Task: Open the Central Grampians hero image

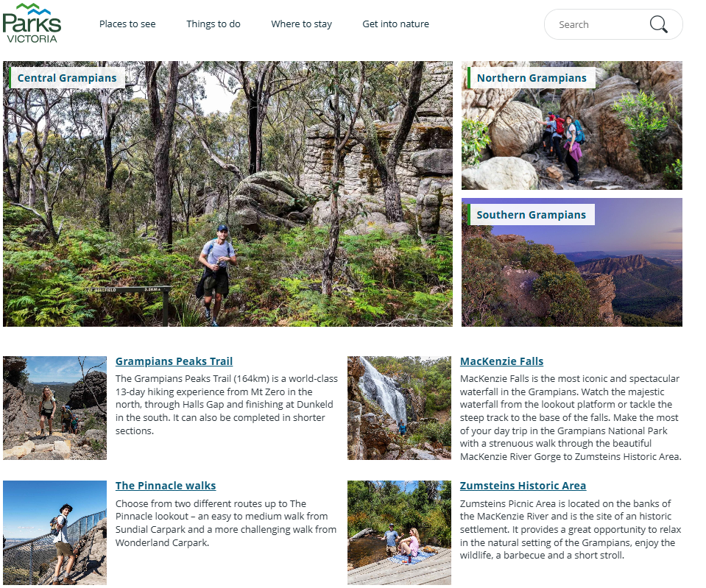Action: (x=227, y=194)
